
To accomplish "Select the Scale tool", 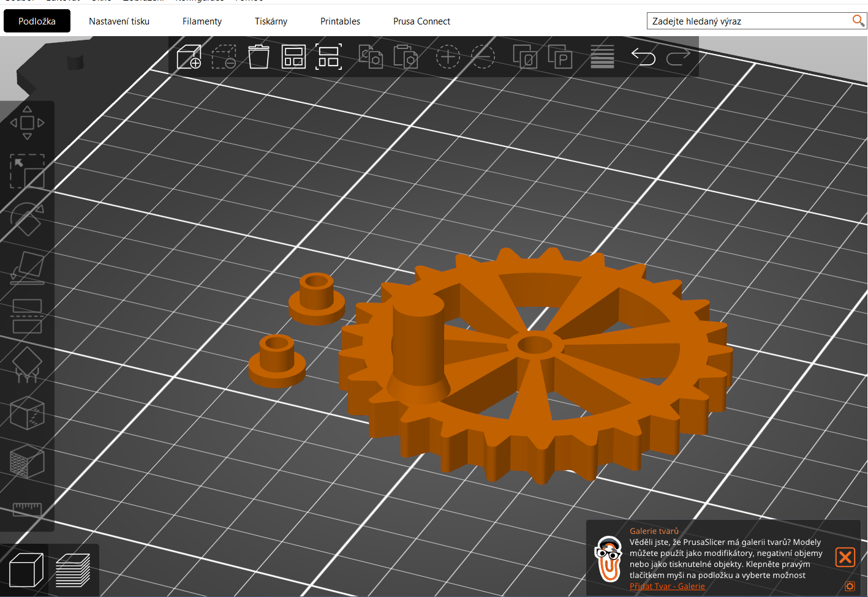I will (x=27, y=171).
